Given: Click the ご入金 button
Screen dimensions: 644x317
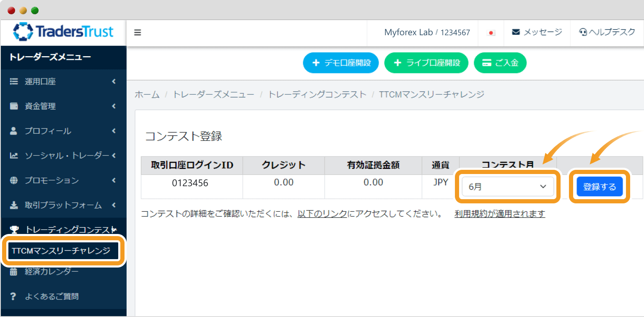Looking at the screenshot, I should pyautogui.click(x=500, y=63).
